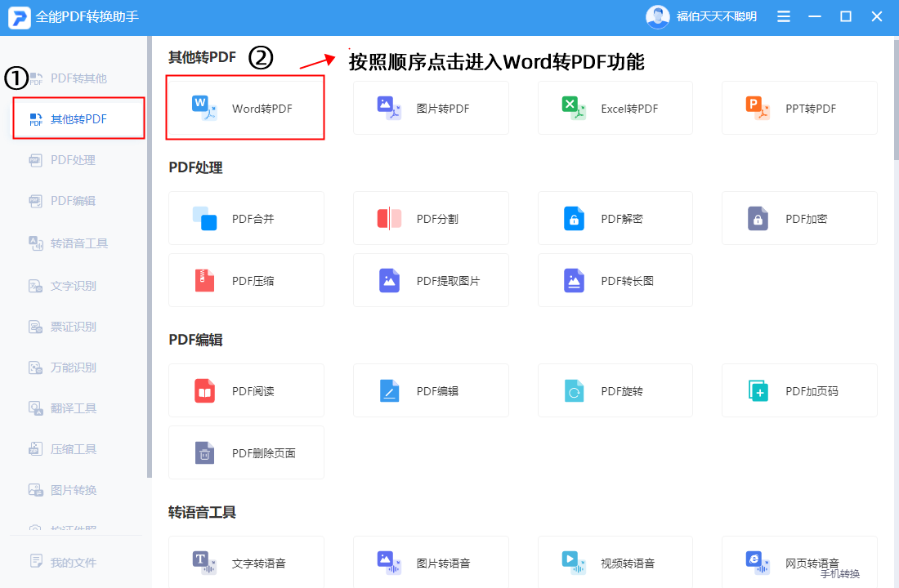Viewport: 899px width, 588px height.
Task: Choose the PDF合并 merge icon
Action: (x=204, y=218)
